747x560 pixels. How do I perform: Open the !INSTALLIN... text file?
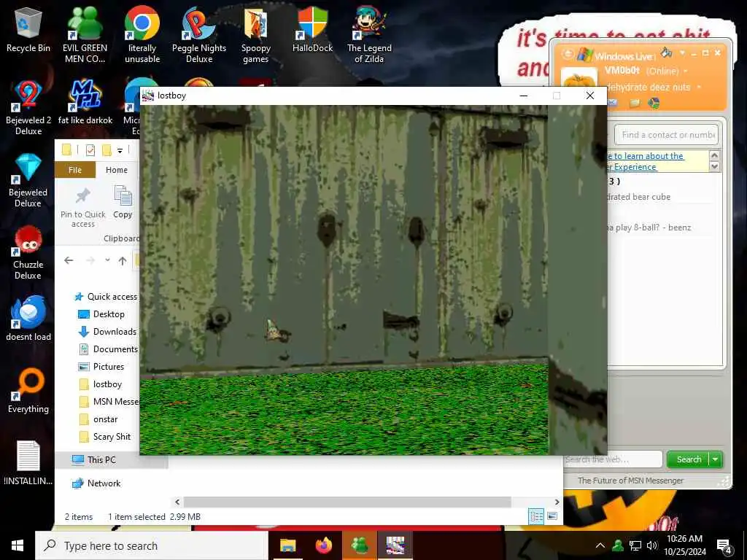(x=28, y=463)
